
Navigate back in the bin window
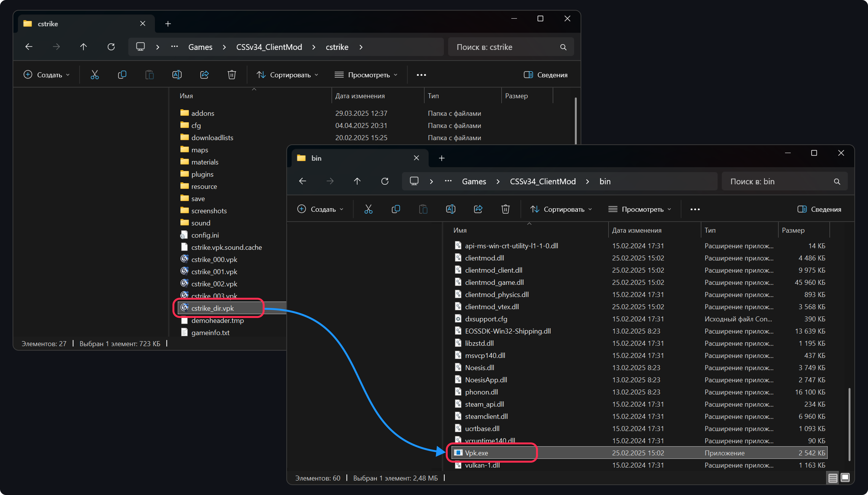click(x=302, y=181)
